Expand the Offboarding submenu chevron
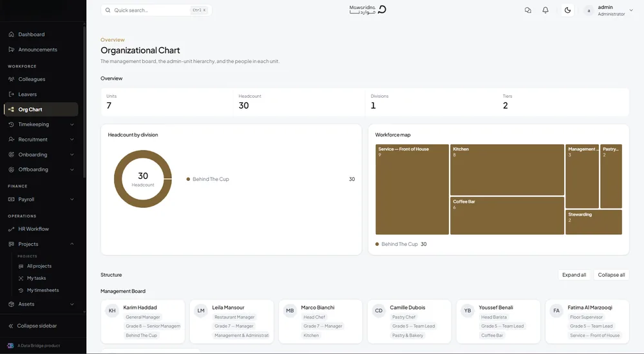Viewport: 644px width, 354px height. click(72, 170)
